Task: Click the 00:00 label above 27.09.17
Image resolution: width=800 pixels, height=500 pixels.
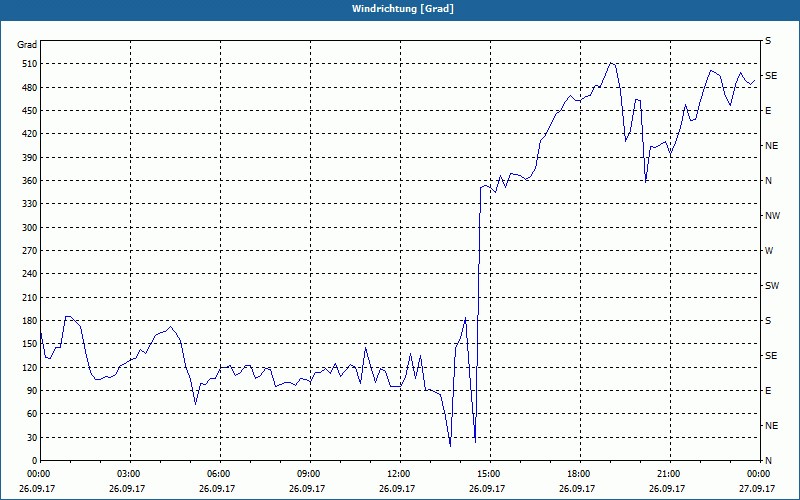Action: point(760,474)
